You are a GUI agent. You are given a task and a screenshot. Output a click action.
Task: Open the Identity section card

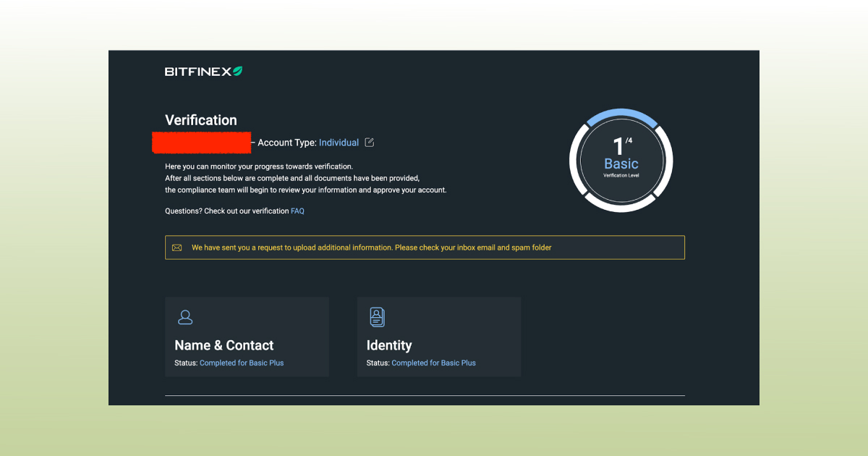click(438, 336)
